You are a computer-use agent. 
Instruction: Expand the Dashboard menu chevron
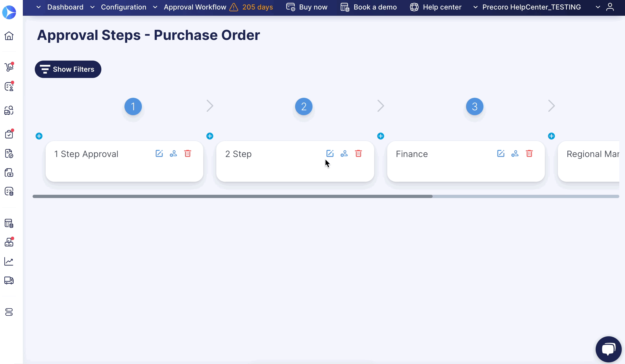38,7
